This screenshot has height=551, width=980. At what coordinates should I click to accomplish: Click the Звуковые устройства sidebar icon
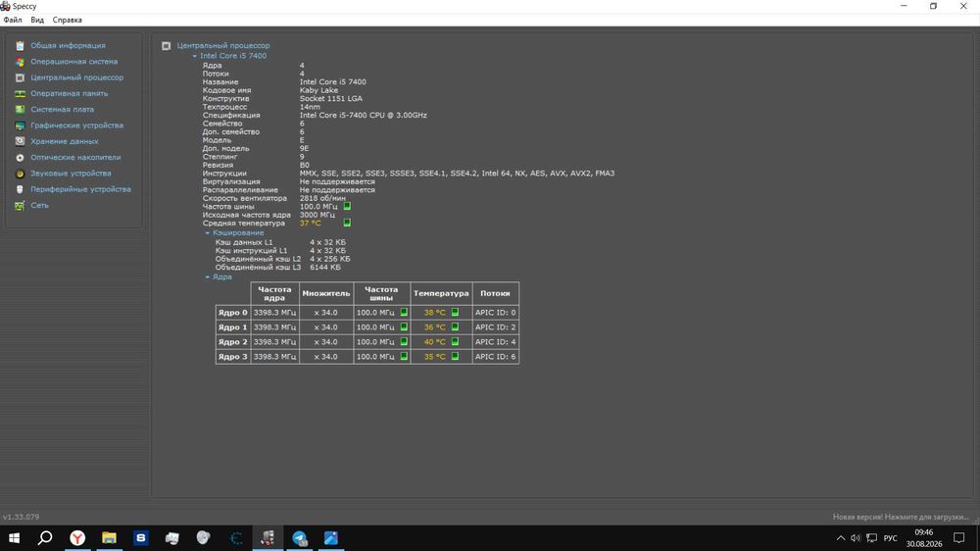pyautogui.click(x=20, y=174)
